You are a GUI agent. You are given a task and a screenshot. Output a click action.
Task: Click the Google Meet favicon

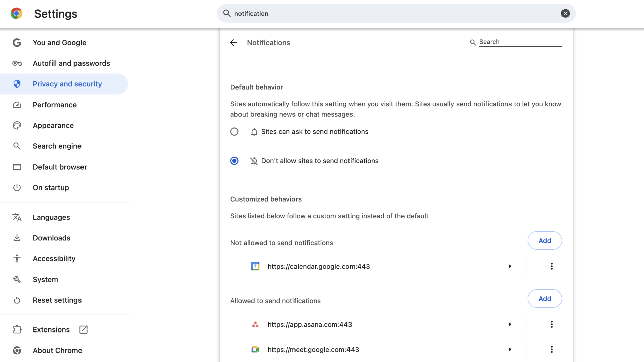click(255, 349)
